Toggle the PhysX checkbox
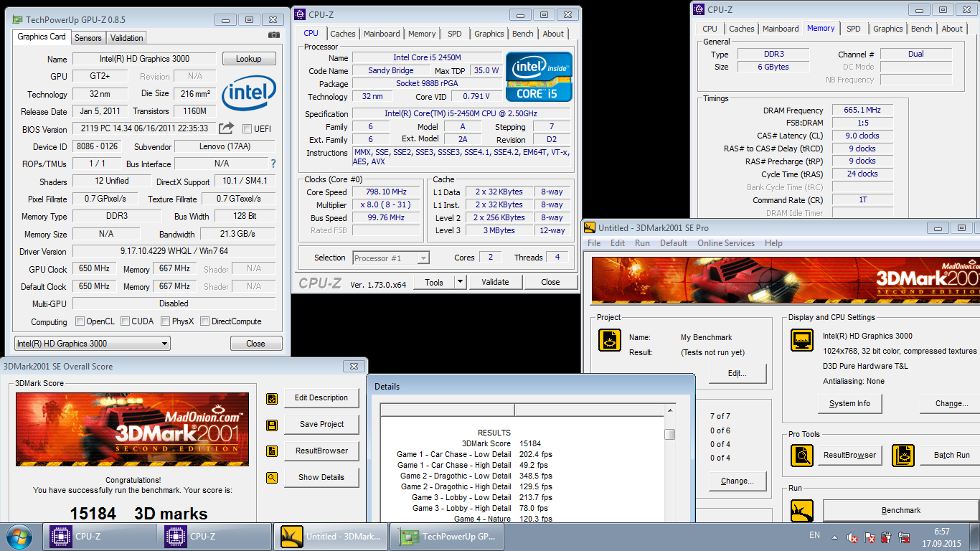Image resolution: width=980 pixels, height=551 pixels. (165, 321)
